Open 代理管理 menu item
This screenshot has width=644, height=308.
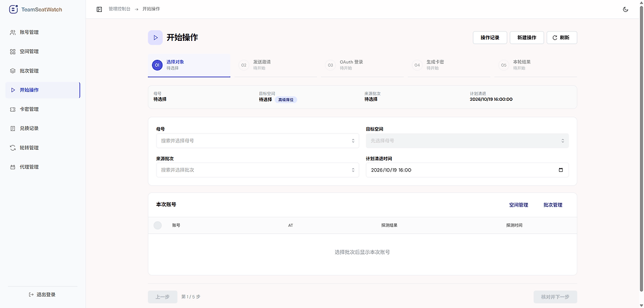[43, 168]
